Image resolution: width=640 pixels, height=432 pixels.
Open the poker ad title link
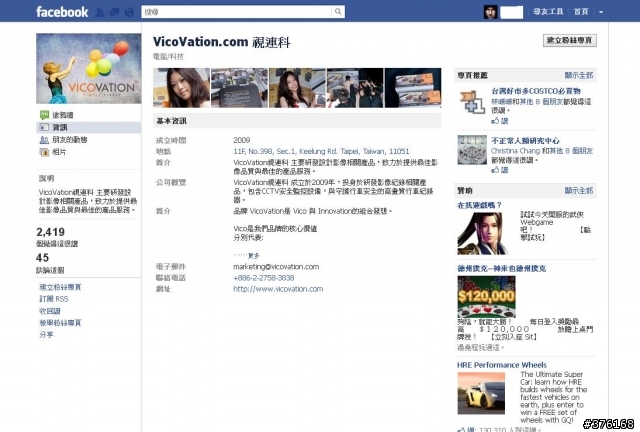pos(502,269)
